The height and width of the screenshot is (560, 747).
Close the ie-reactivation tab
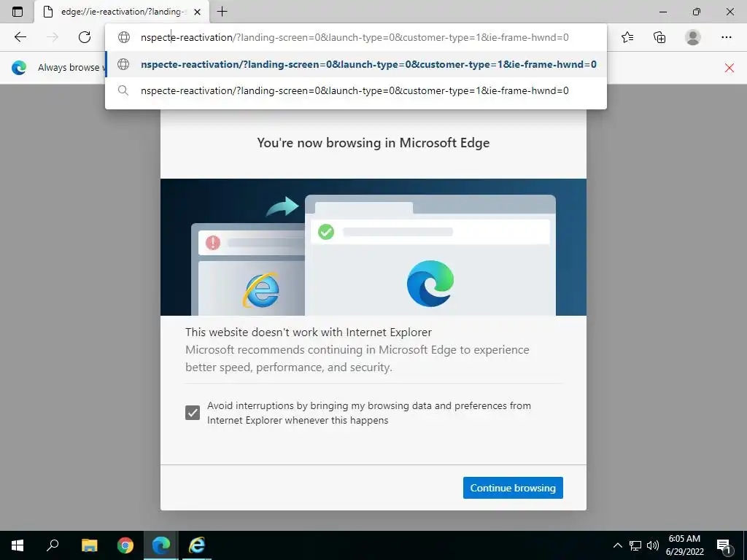point(197,12)
